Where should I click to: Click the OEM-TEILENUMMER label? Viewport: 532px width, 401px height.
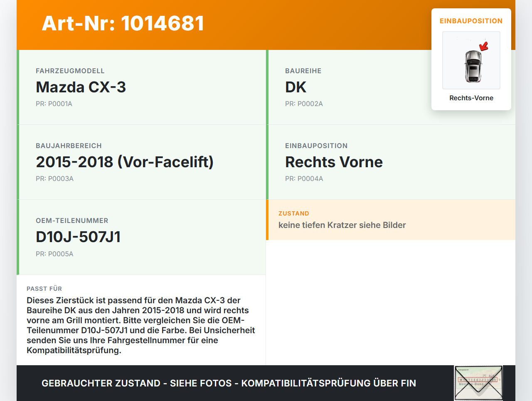pos(72,220)
